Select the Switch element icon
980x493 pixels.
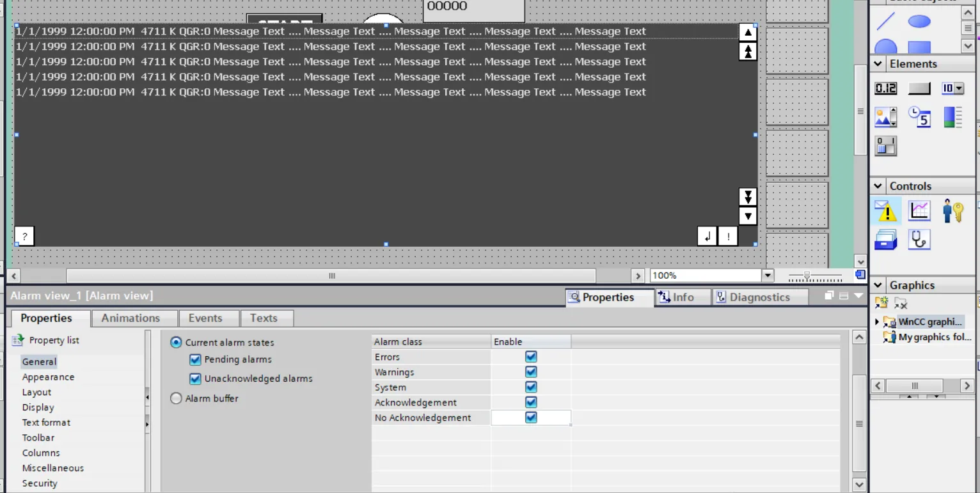pos(886,146)
